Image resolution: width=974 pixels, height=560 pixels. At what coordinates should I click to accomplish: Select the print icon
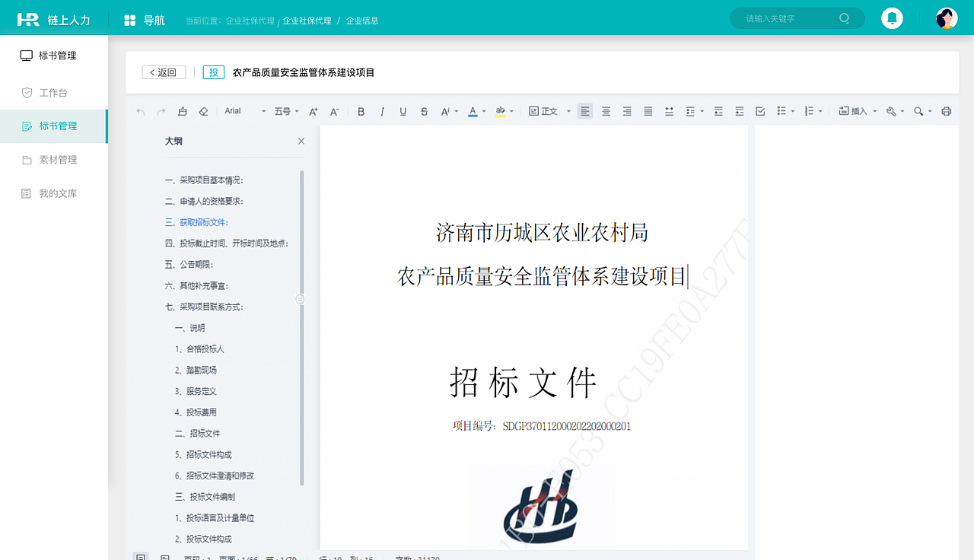tap(946, 110)
